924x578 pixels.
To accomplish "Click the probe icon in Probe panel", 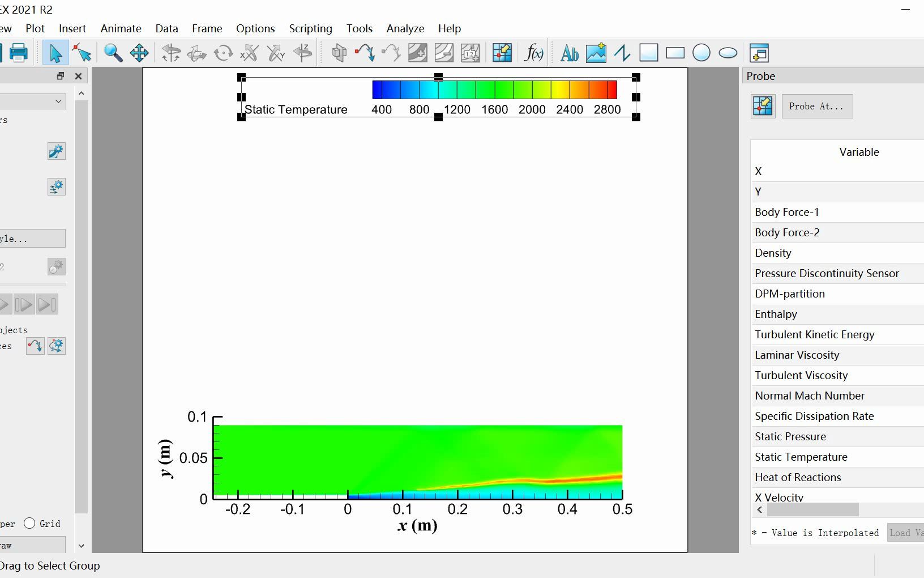I will tap(763, 106).
